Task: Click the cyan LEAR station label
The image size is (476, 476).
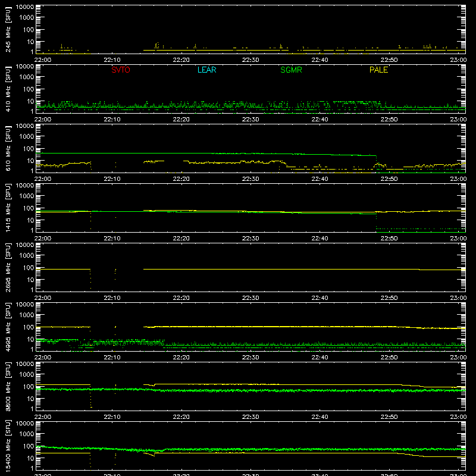Action: coord(206,70)
